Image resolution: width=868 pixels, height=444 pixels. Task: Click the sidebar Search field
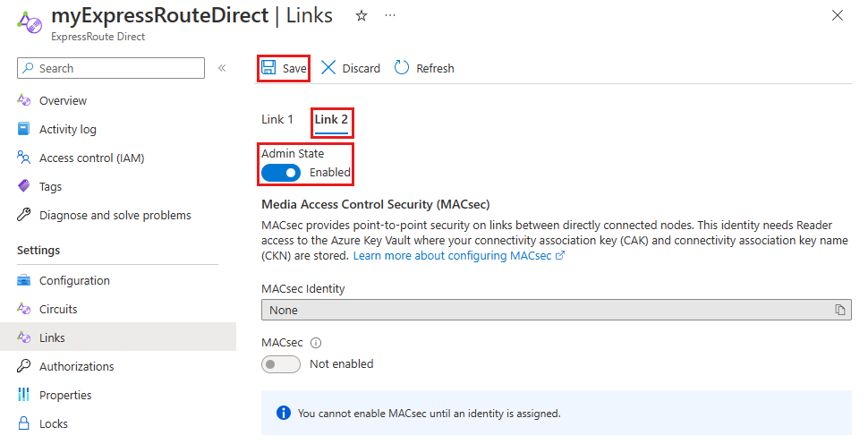116,68
